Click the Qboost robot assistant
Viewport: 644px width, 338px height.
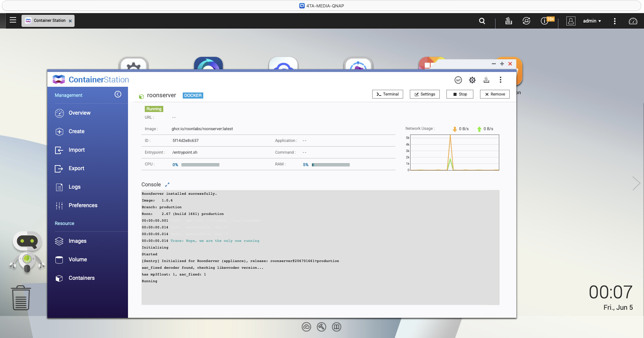coord(27,252)
